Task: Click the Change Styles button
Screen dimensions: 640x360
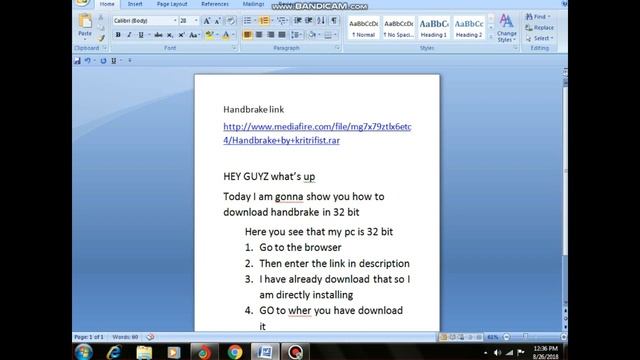Action: (x=507, y=28)
